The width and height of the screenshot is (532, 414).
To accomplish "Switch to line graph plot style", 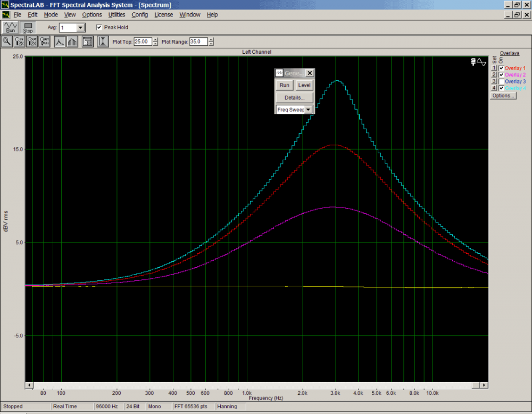I will (x=60, y=42).
